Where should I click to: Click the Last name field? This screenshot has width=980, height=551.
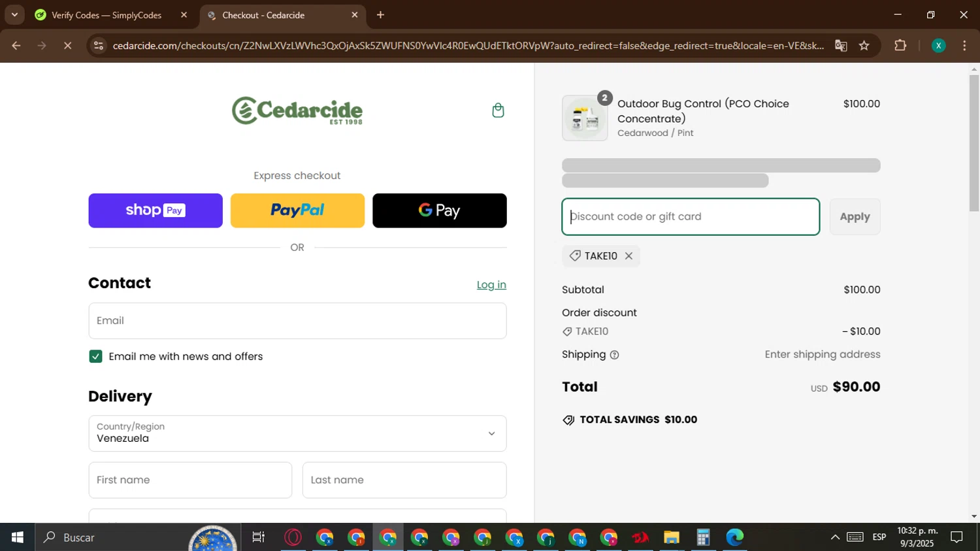click(404, 480)
